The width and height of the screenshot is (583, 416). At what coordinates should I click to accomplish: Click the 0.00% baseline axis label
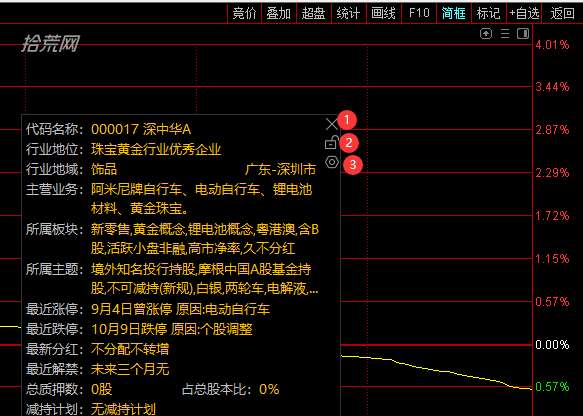tap(552, 345)
